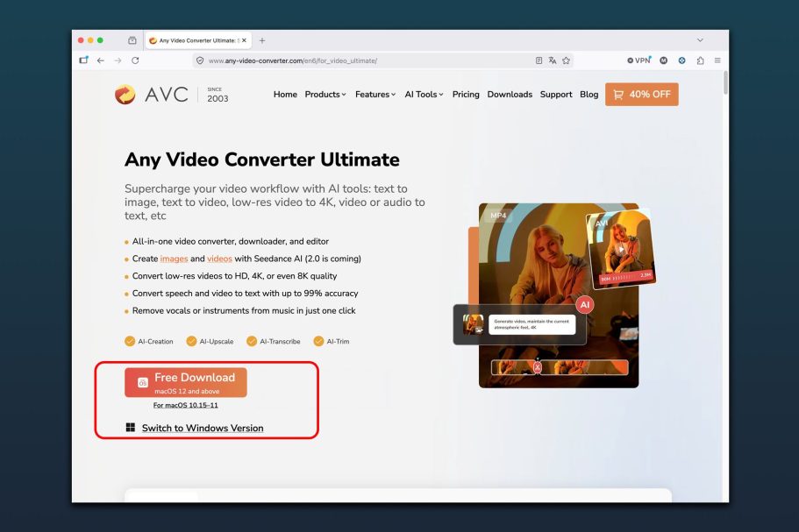Click the Any Video Converter Ultimate heading

tap(262, 160)
